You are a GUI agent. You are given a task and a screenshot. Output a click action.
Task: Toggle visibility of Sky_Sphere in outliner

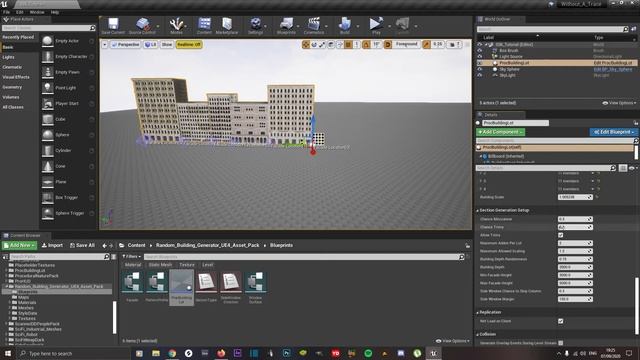click(480, 69)
